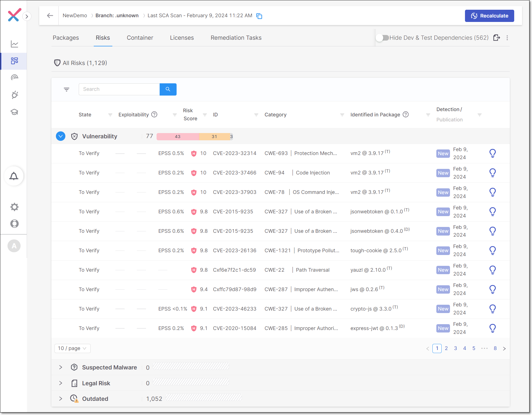Click the New badge on express-jwt row
Image resolution: width=532 pixels, height=415 pixels.
443,328
